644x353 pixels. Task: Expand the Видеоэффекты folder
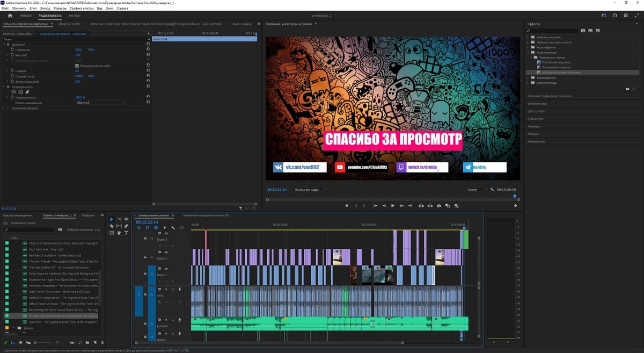click(x=528, y=77)
